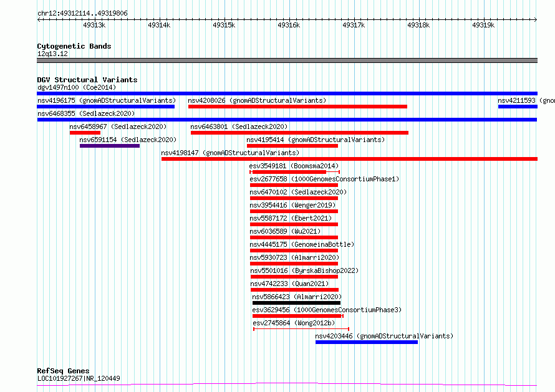Image resolution: width=555 pixels, height=392 pixels.
Task: Open nsv6463801 (Sedlazeck2020) label
Action: 239,127
